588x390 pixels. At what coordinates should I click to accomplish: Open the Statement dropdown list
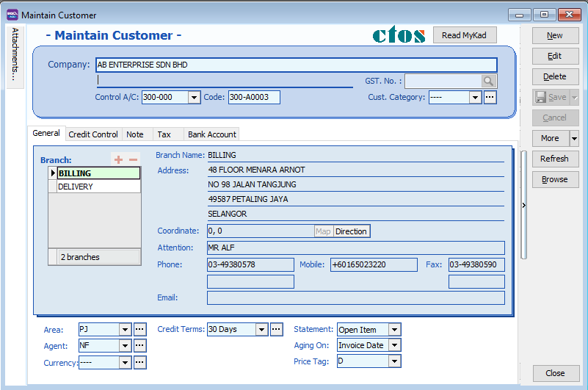394,330
